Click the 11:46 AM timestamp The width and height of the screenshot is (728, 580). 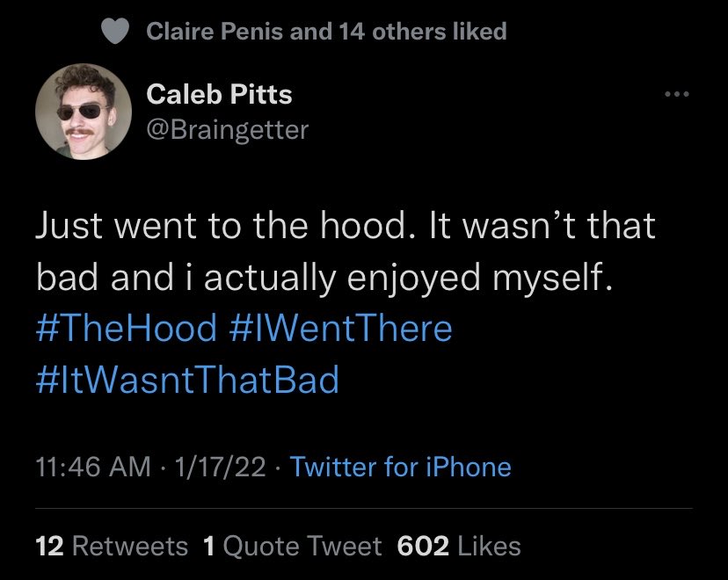click(x=93, y=467)
